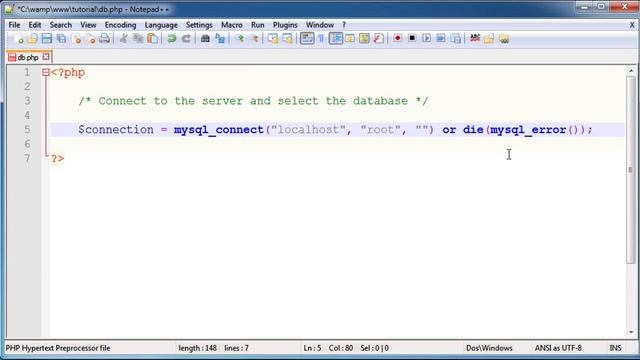Click the Replace toolbar icon
The height and width of the screenshot is (360, 640).
(x=220, y=39)
